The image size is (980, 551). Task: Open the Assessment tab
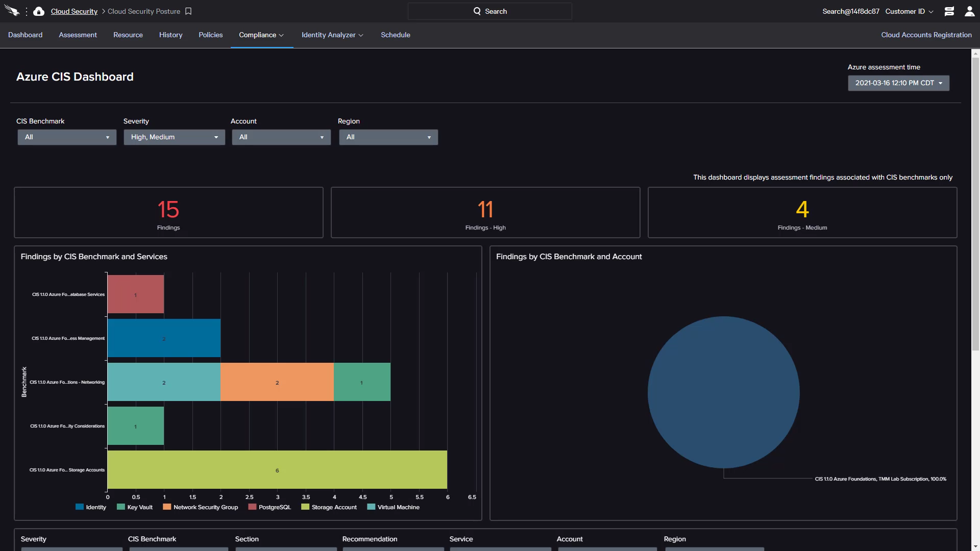[78, 35]
